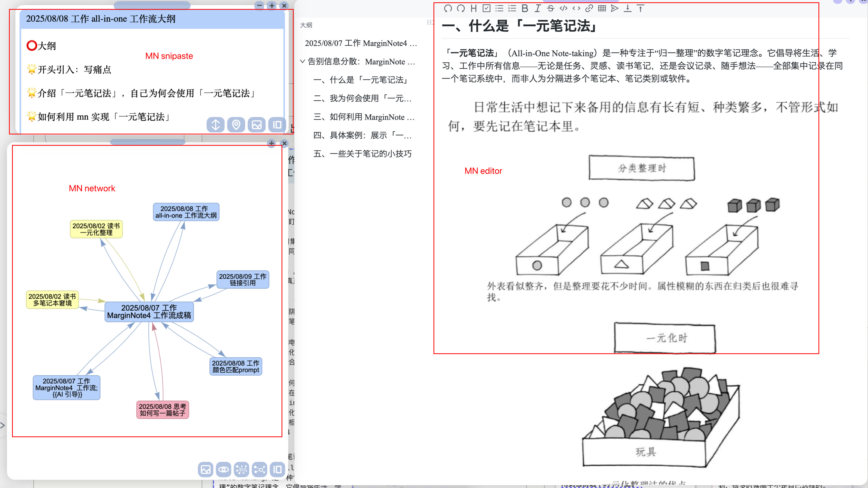
Task: Toggle the eye visibility icon in network panel
Action: click(x=223, y=469)
